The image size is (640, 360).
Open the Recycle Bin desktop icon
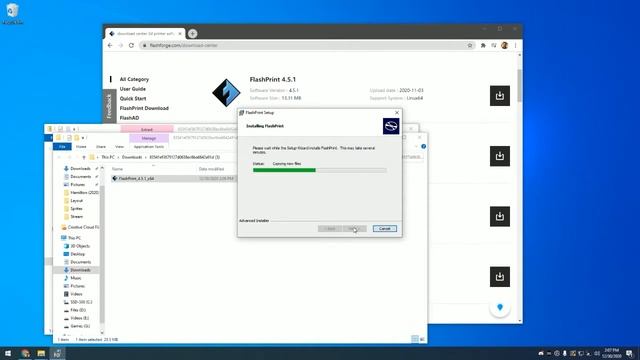click(x=12, y=13)
